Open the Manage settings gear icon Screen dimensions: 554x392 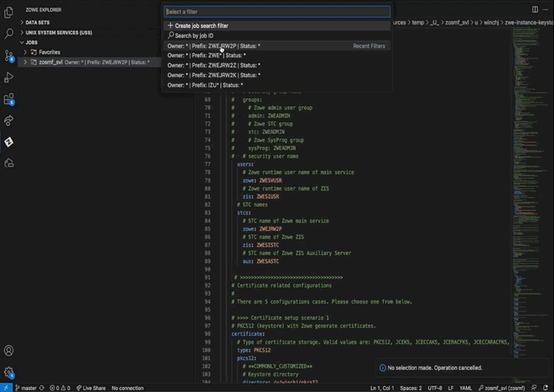pos(9,372)
